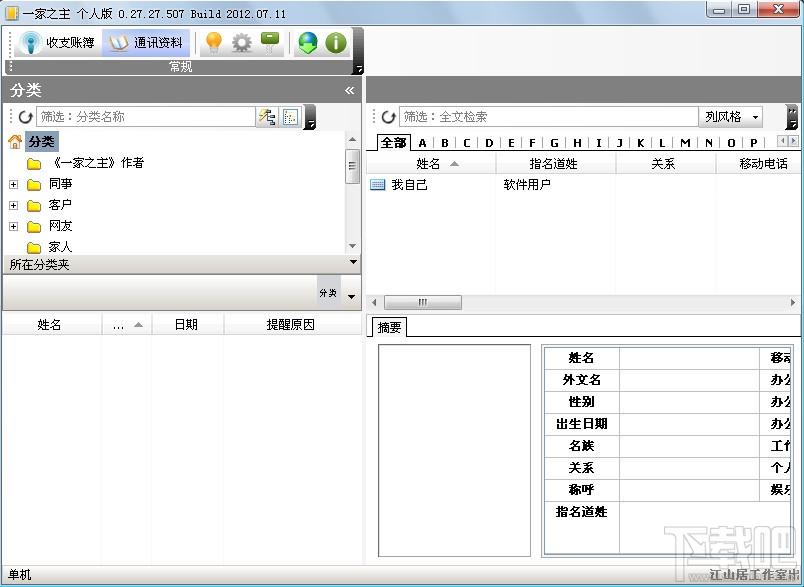Select the 全部 alphabet tab

[x=394, y=143]
